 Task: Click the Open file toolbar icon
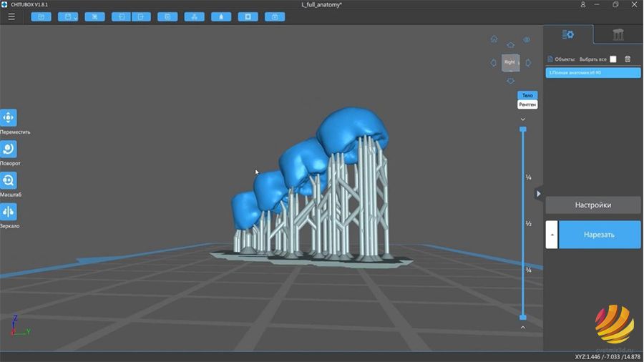point(41,17)
